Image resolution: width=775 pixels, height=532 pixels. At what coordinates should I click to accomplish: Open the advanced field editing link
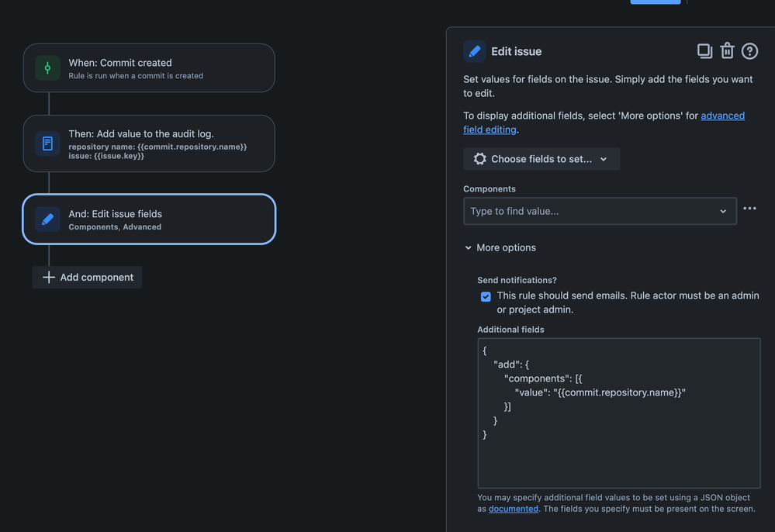pyautogui.click(x=722, y=116)
